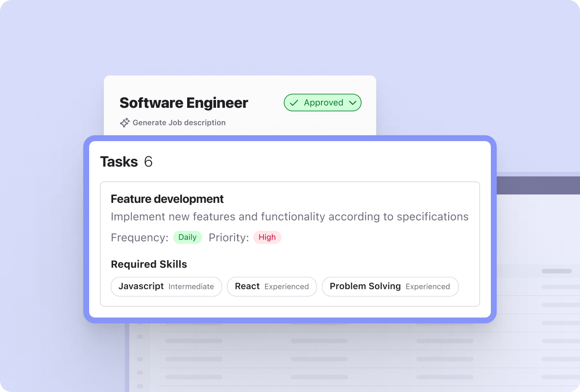Open the Approved status selector
The width and height of the screenshot is (580, 392).
pyautogui.click(x=322, y=102)
